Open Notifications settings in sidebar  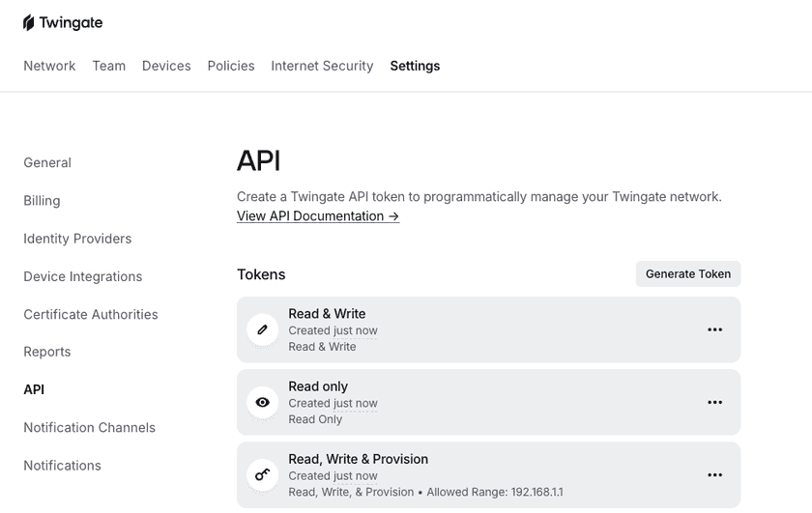pyautogui.click(x=62, y=466)
